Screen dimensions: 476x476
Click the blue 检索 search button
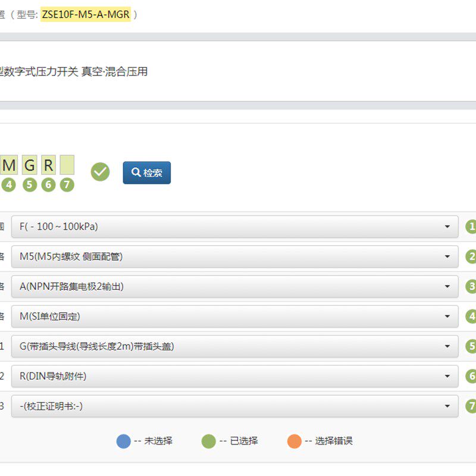pos(146,173)
